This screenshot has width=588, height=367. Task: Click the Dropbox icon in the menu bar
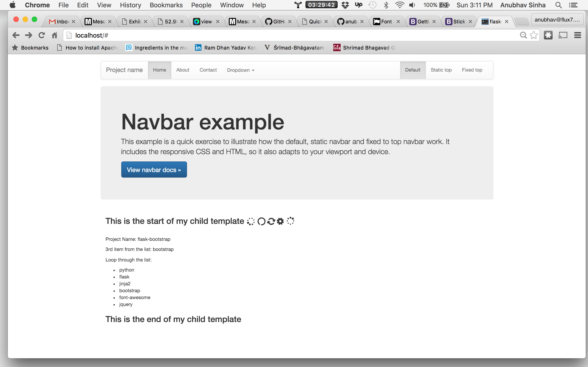click(345, 5)
